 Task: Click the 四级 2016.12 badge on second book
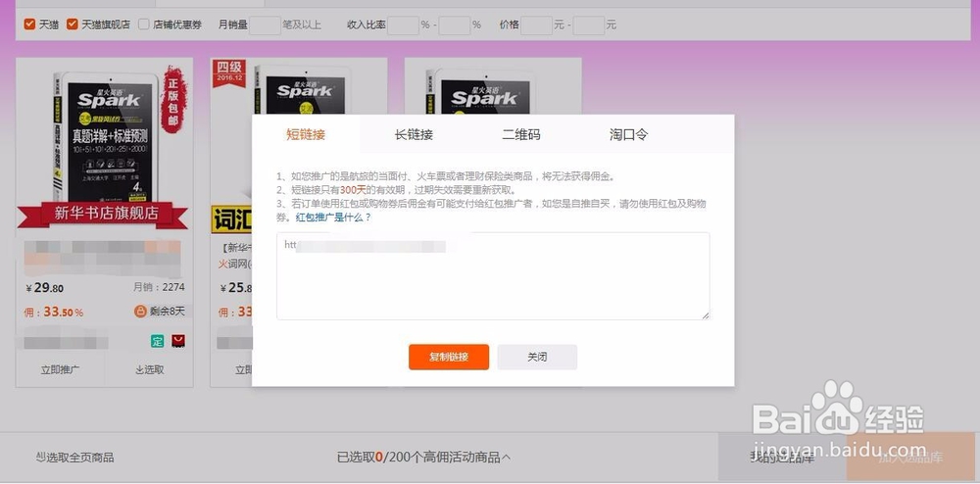coord(228,73)
